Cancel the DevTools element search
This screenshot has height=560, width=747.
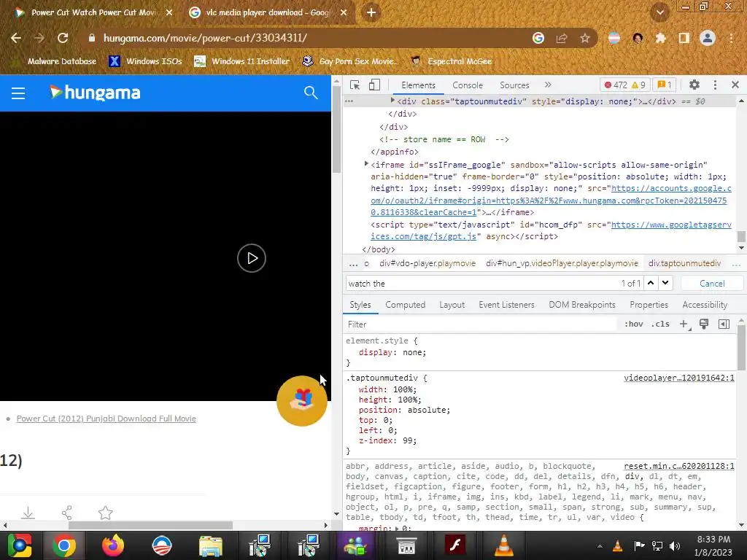click(x=712, y=284)
